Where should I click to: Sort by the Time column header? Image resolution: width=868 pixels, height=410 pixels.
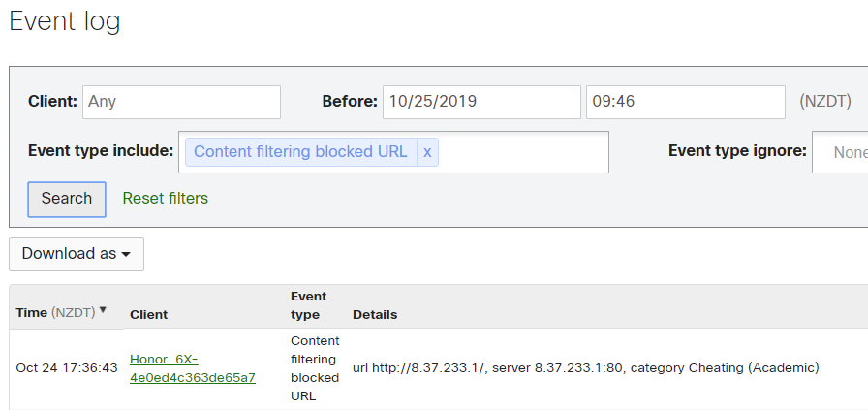point(31,313)
